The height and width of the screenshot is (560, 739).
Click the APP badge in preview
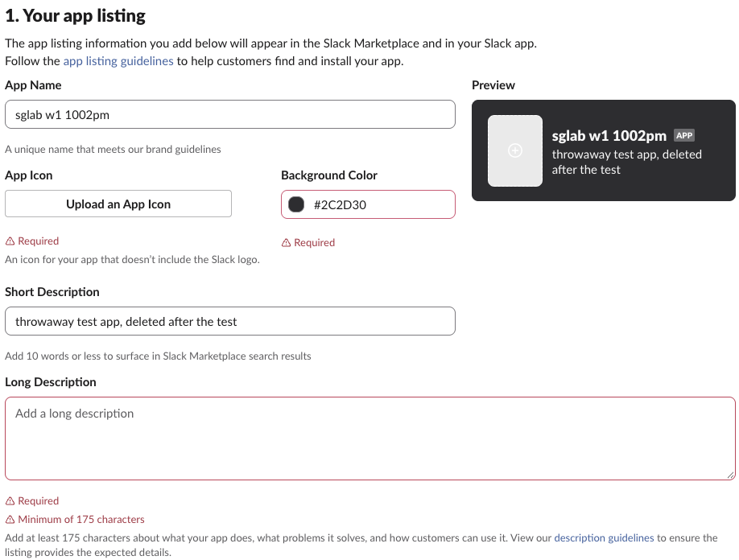pyautogui.click(x=684, y=136)
